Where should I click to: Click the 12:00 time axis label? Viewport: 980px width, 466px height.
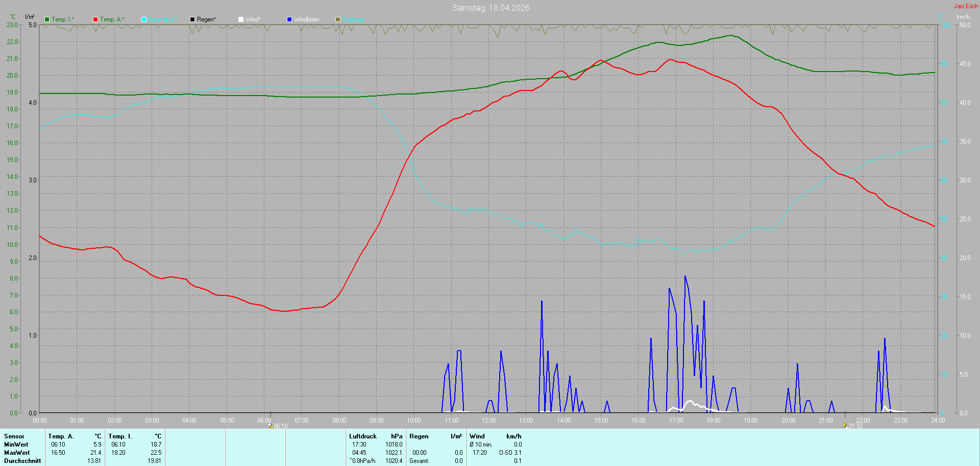click(x=489, y=421)
